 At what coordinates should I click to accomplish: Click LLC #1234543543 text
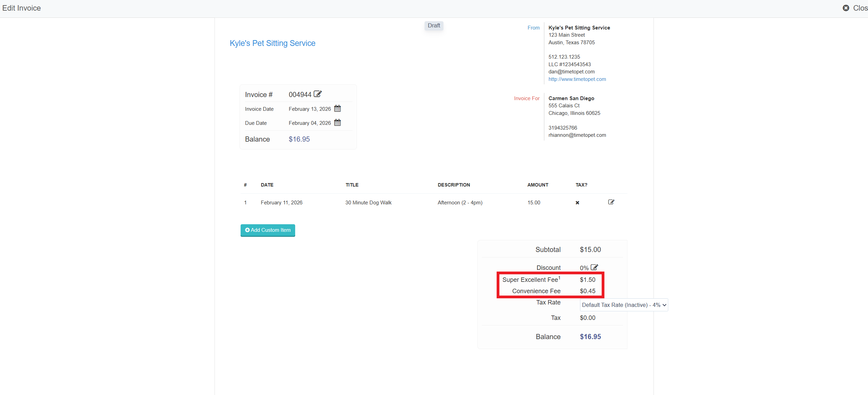(569, 64)
